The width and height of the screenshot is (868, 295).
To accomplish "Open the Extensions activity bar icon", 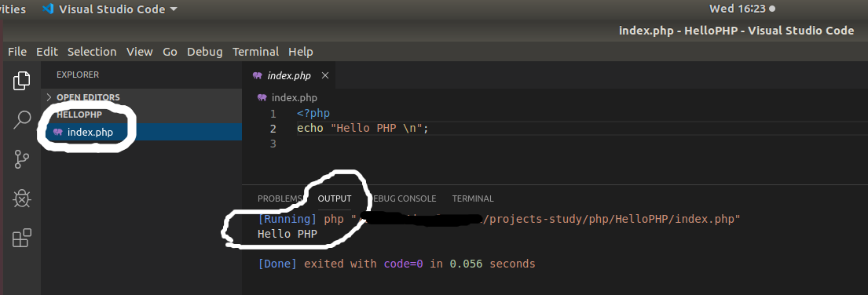I will tap(21, 238).
